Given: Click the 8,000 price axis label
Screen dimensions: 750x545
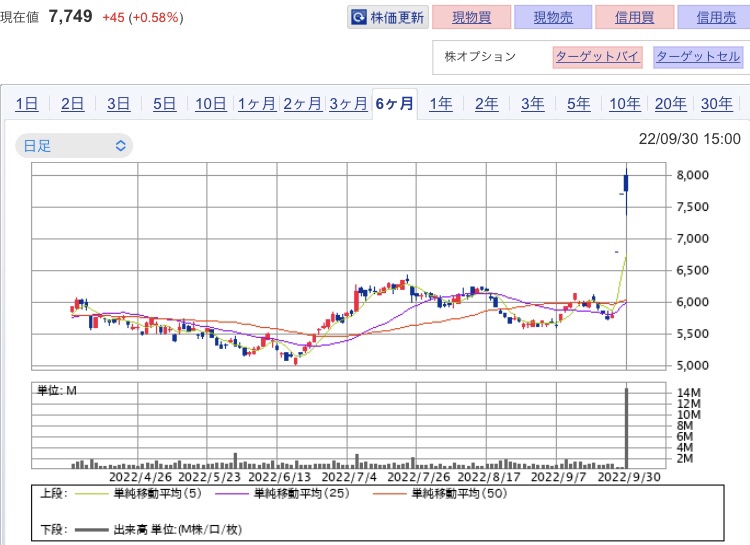Looking at the screenshot, I should point(692,175).
